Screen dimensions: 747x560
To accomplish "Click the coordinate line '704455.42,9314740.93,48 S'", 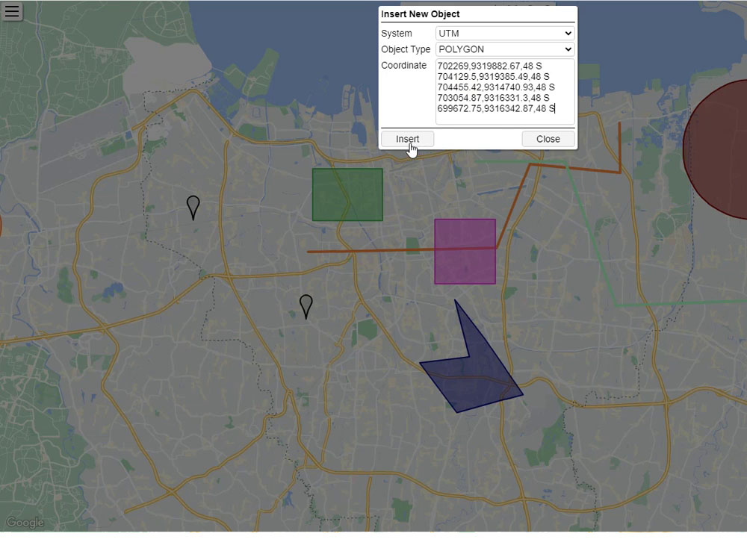I will click(496, 87).
